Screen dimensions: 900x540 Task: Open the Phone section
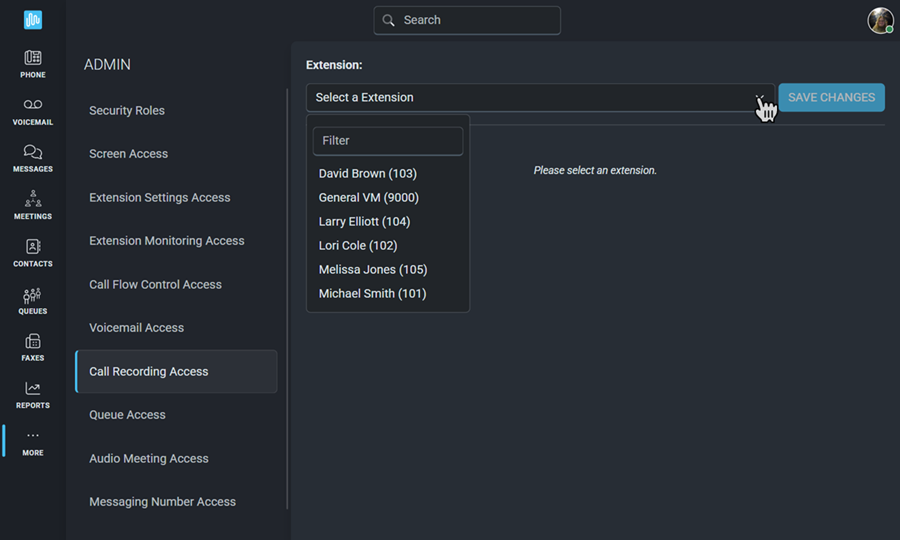(x=33, y=64)
